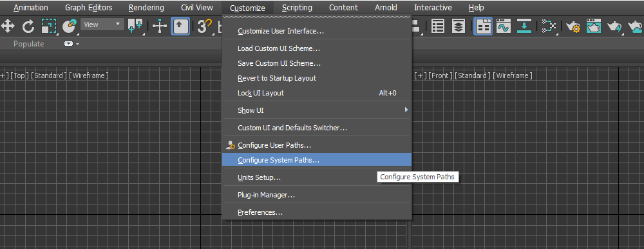
Task: Open the View reference coordinate dropdown
Action: (102, 25)
